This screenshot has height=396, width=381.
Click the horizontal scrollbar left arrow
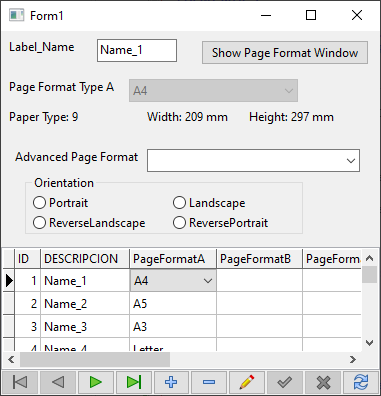click(11, 359)
